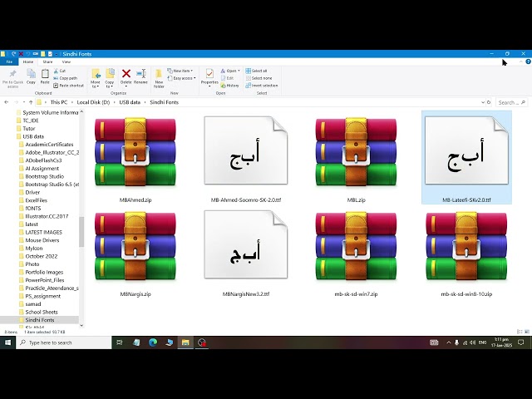
Task: Switch to the Share tab
Action: (47, 62)
